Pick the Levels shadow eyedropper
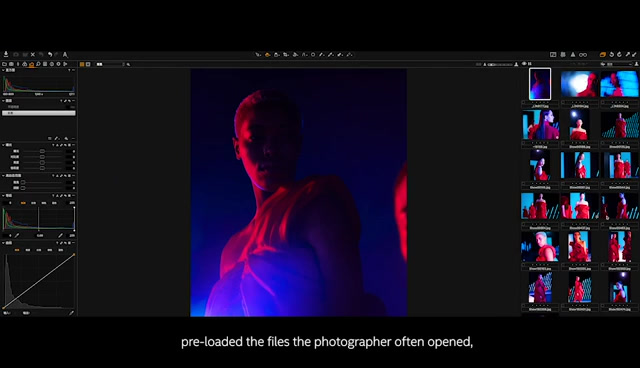Screen dimensions: 640x368 17,235
